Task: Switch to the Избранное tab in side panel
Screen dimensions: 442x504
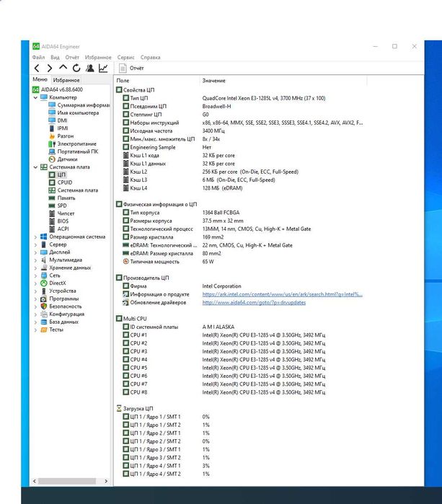Action: (x=66, y=80)
